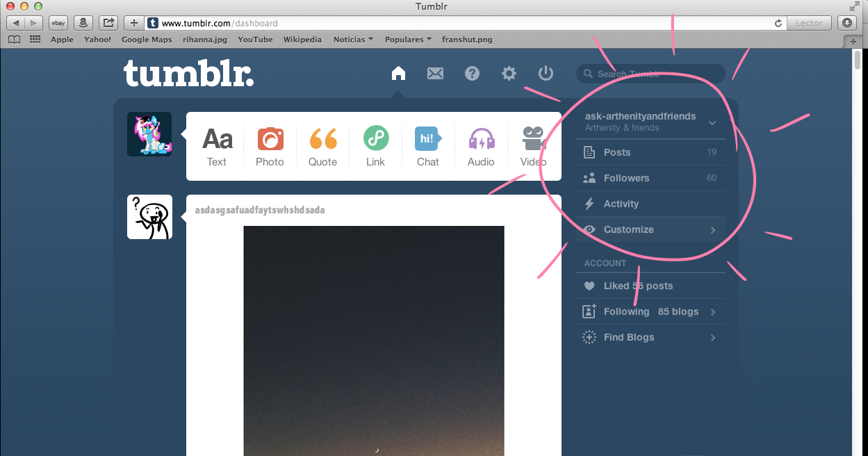Viewport: 868px width, 456px height.
Task: Click Safari back button
Action: coord(15,23)
